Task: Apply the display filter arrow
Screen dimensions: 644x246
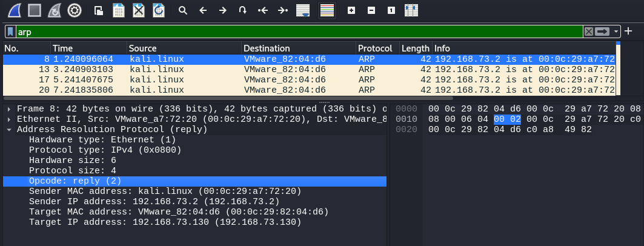Action: pyautogui.click(x=603, y=32)
